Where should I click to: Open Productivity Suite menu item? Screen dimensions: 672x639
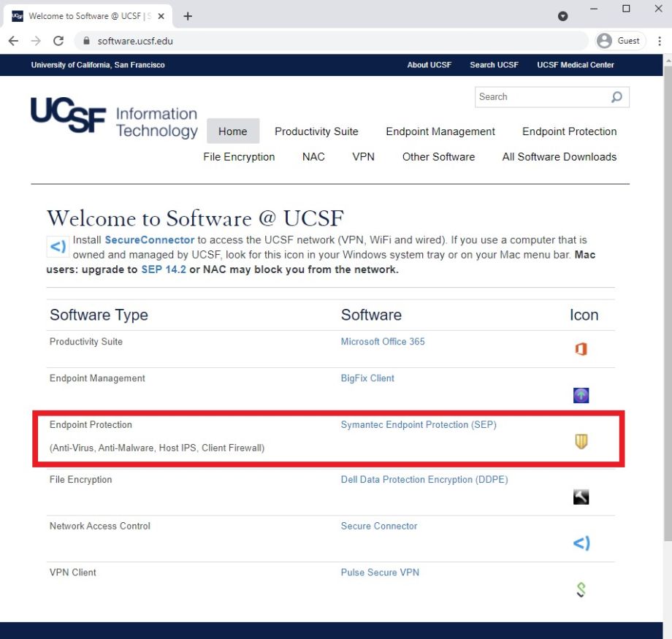[x=316, y=131]
